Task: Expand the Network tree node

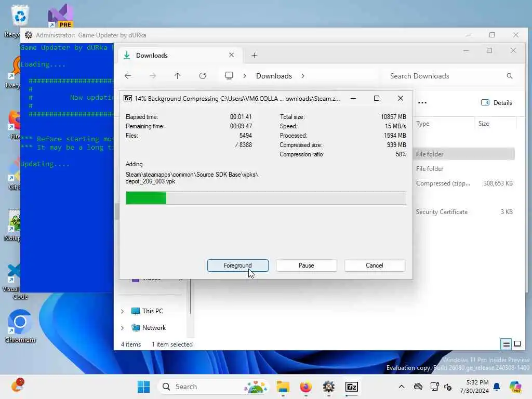Action: (x=122, y=328)
